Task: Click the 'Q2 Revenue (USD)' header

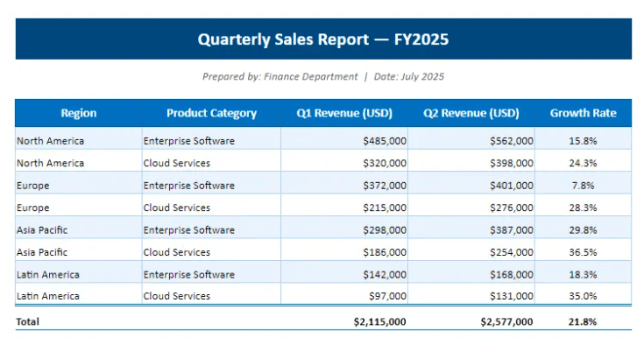Action: (x=471, y=113)
